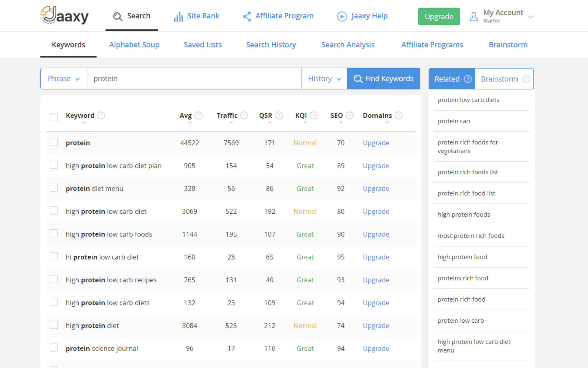
Task: Click the Jaaxy Help play icon
Action: pyautogui.click(x=342, y=16)
